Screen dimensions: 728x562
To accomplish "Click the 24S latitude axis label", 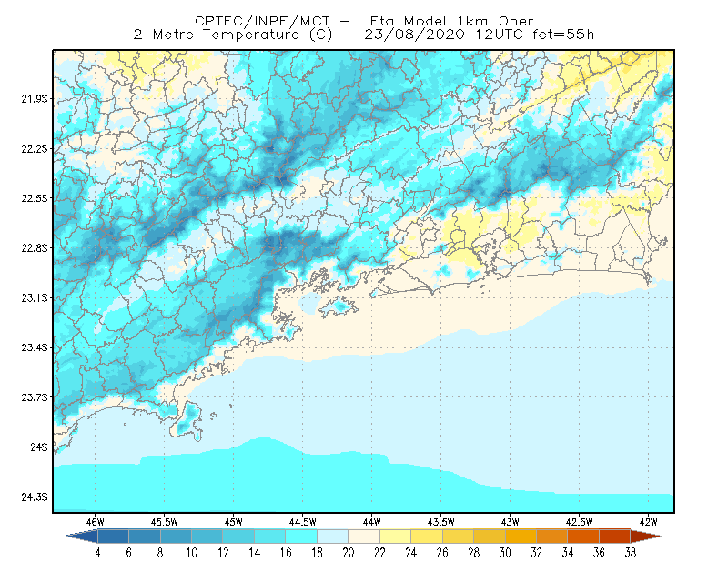I will [x=39, y=447].
